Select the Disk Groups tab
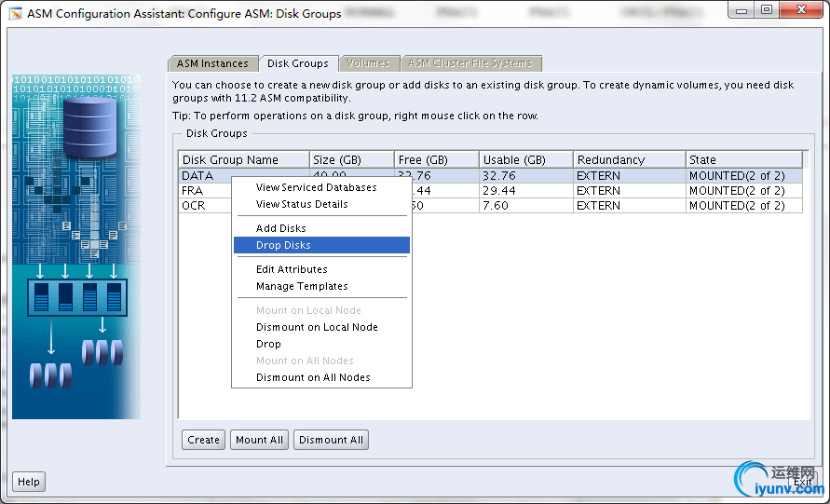The height and width of the screenshot is (504, 830). [297, 63]
